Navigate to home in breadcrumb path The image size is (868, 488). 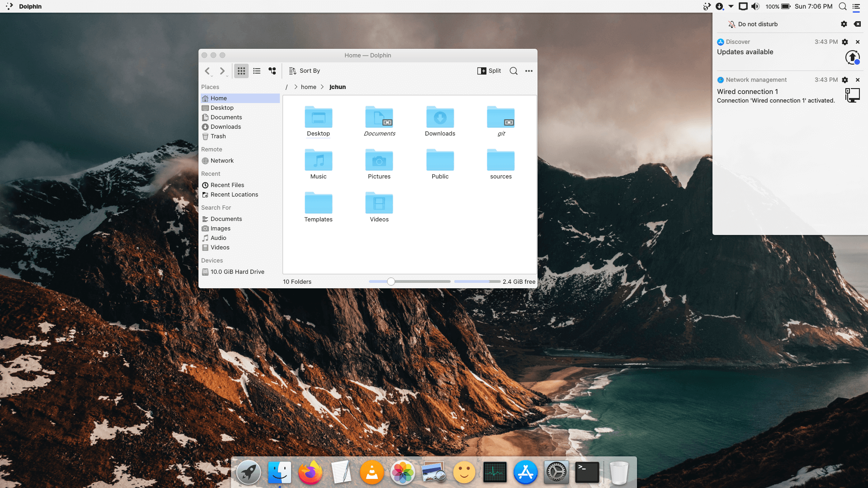(x=308, y=87)
